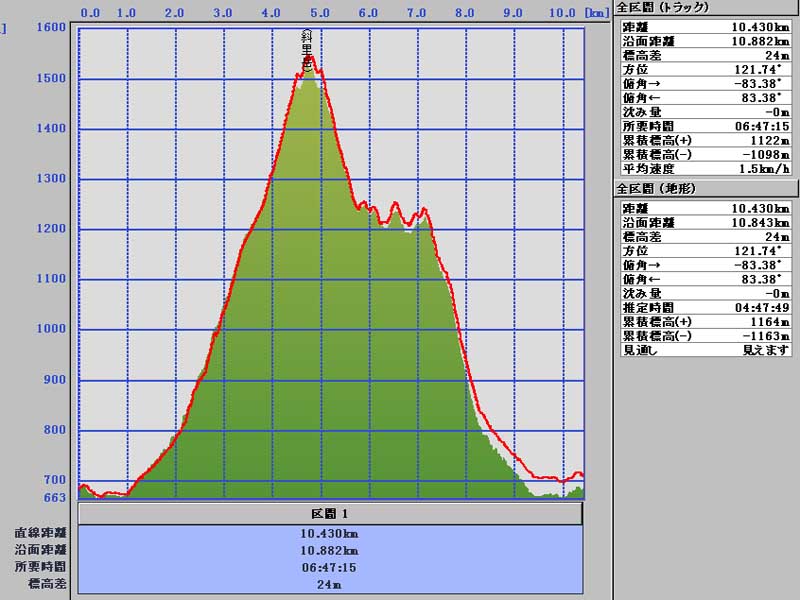Click the 10.430km value under 区間 1

[329, 533]
